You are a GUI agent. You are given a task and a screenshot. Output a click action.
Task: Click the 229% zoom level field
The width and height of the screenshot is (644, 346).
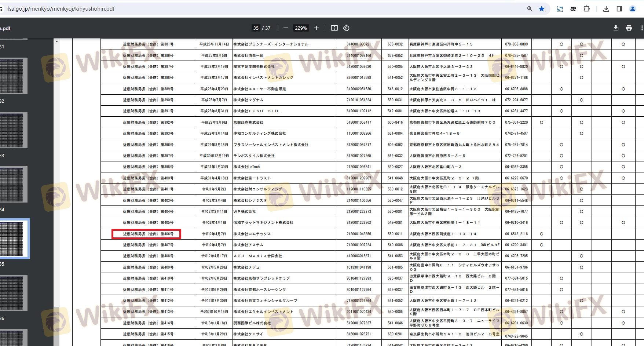(x=301, y=28)
